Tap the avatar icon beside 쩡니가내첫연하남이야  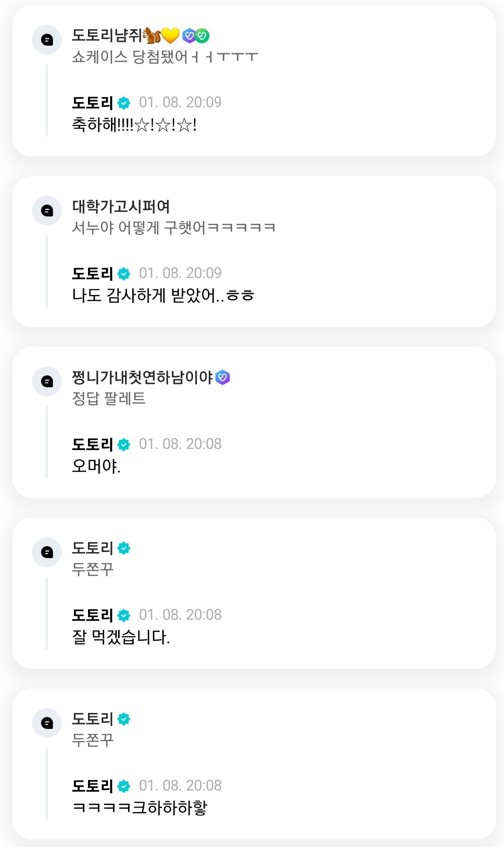click(47, 381)
